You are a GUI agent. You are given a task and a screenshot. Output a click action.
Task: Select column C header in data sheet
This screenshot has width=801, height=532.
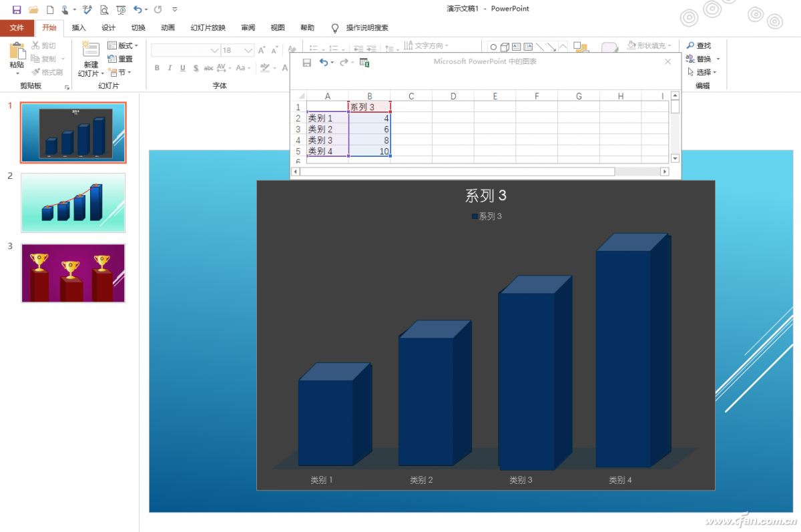click(x=411, y=96)
